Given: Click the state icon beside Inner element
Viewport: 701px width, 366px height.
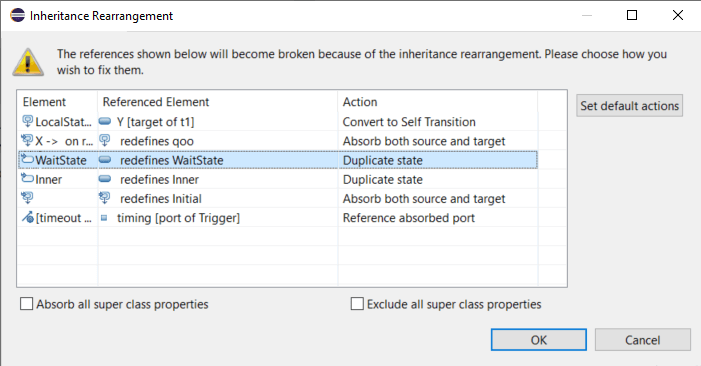Looking at the screenshot, I should point(27,178).
